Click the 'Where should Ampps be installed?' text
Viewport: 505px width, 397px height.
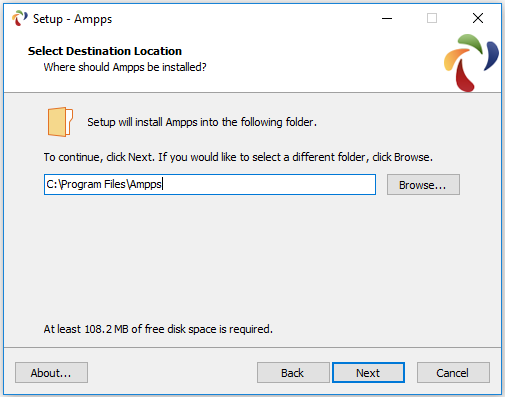tap(125, 67)
